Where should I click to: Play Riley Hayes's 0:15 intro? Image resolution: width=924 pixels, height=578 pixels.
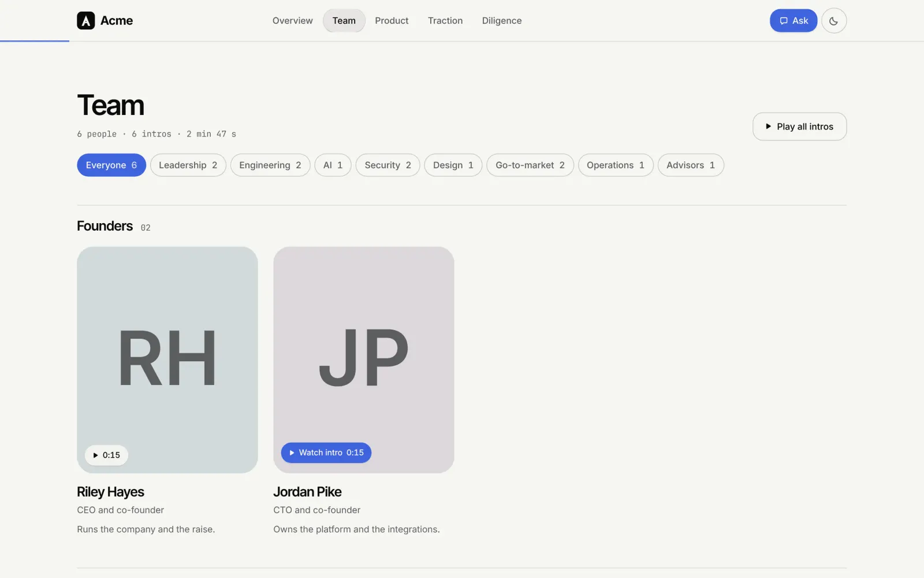107,455
